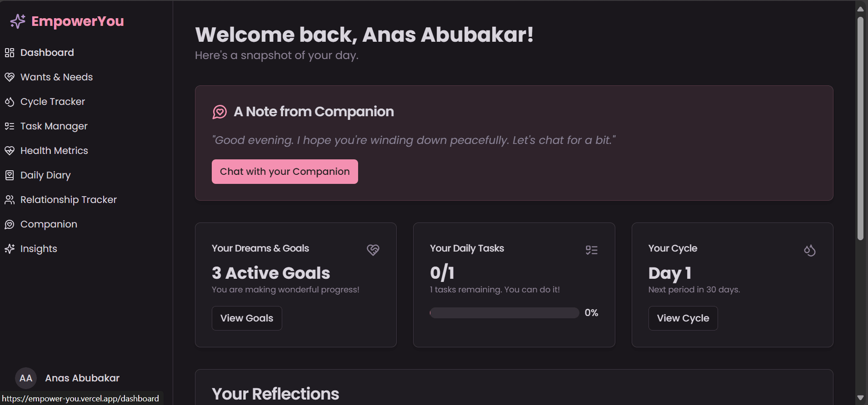Image resolution: width=868 pixels, height=405 pixels.
Task: Click the daily tasks progress bar
Action: pos(504,313)
